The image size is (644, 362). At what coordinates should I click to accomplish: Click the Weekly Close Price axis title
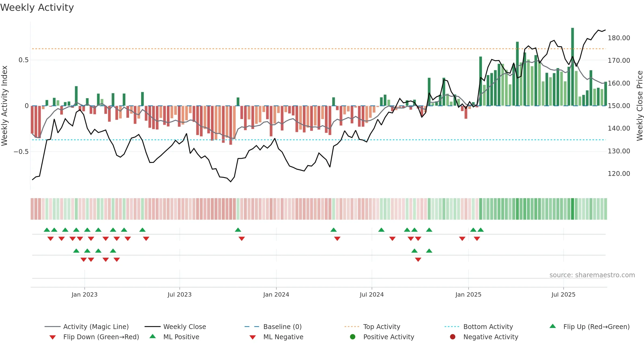tap(640, 106)
